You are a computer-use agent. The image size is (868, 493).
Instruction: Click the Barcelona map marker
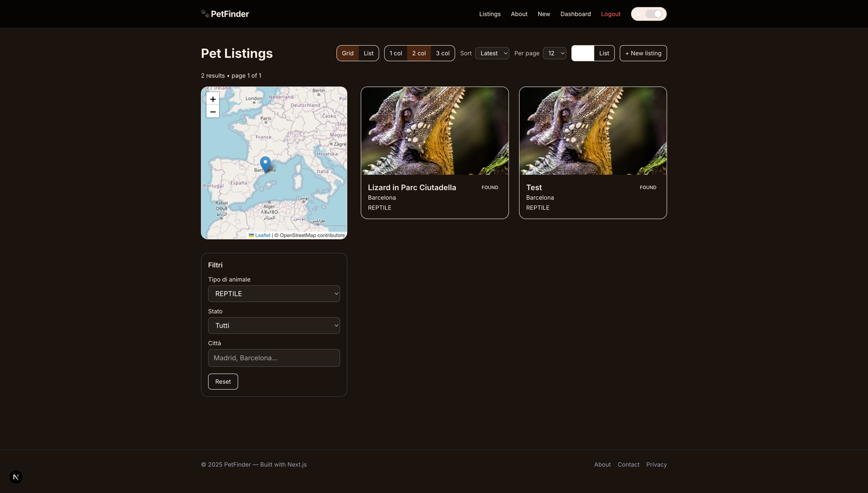(x=265, y=163)
